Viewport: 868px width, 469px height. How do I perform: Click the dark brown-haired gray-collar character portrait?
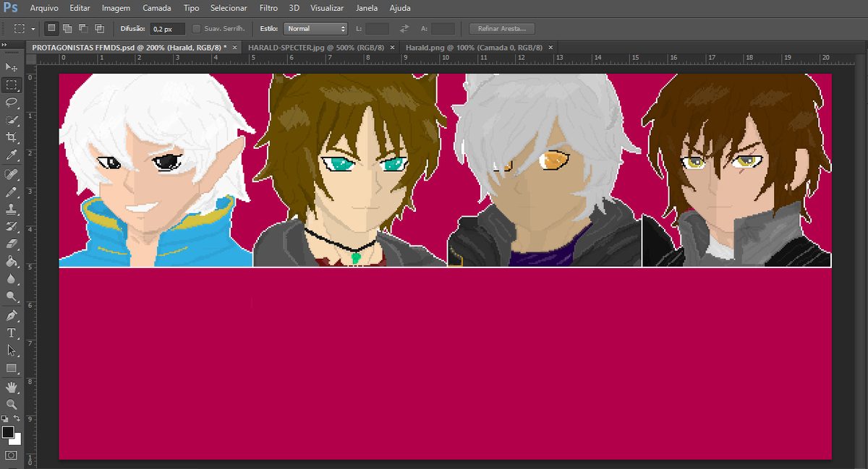tap(737, 171)
